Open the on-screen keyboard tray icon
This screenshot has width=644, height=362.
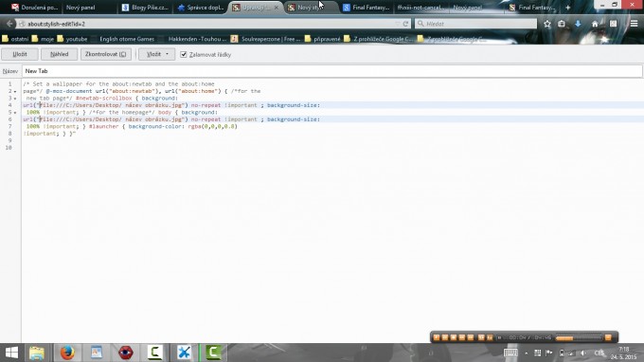(510, 353)
